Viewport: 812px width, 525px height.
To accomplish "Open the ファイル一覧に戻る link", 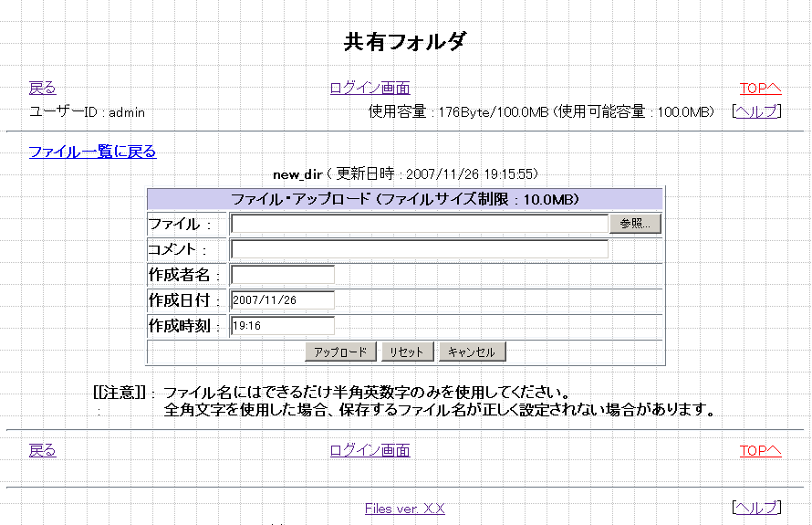I will [92, 152].
